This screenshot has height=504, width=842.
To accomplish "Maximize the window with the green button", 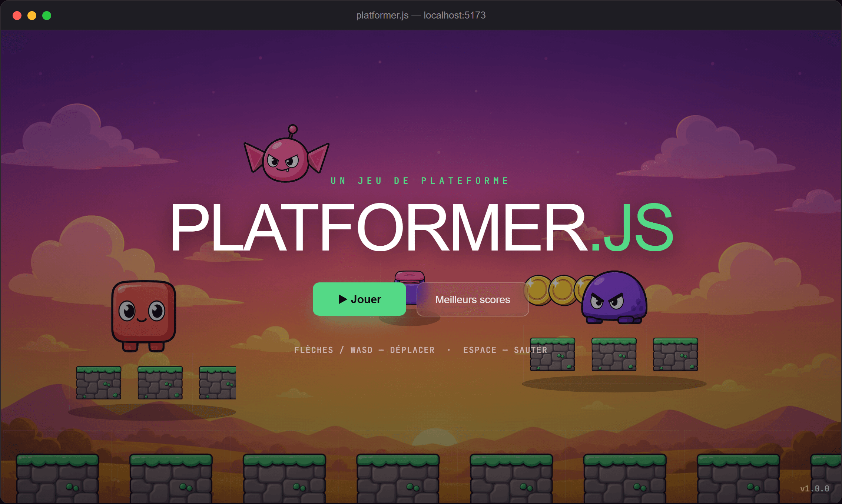I will [47, 16].
